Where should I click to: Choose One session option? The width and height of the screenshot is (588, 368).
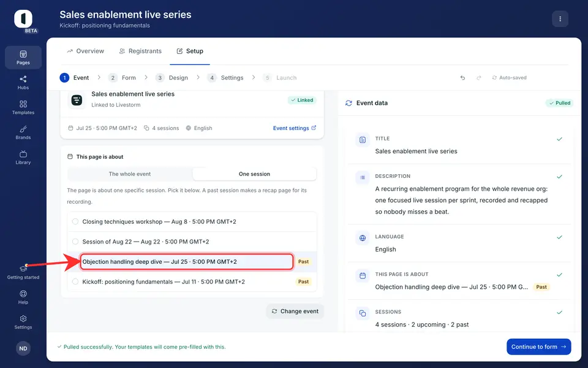254,174
